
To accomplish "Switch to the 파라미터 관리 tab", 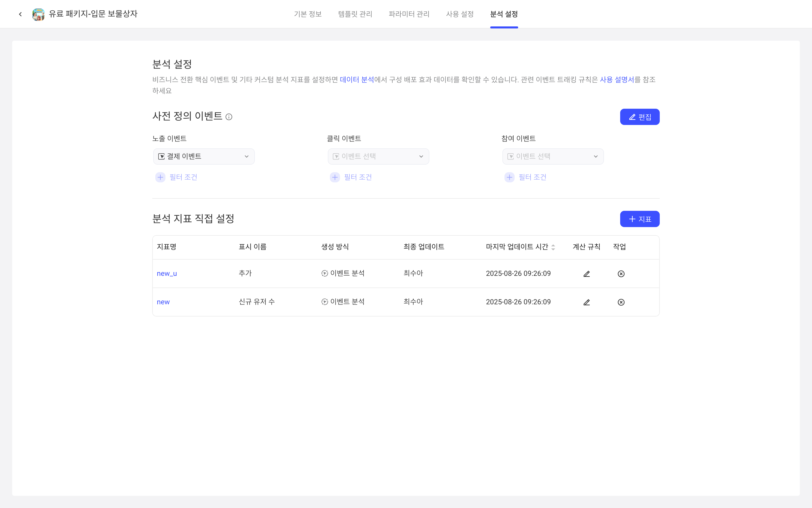I will pyautogui.click(x=409, y=14).
